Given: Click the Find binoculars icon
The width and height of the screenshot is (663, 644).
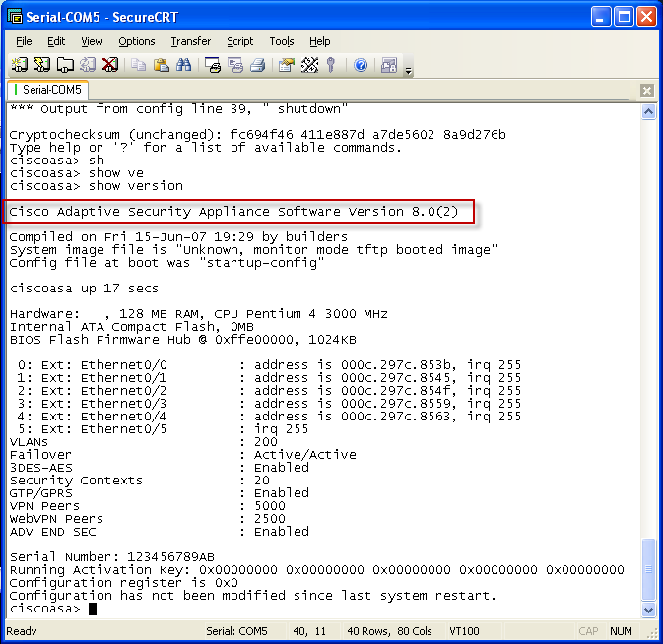Looking at the screenshot, I should tap(183, 65).
